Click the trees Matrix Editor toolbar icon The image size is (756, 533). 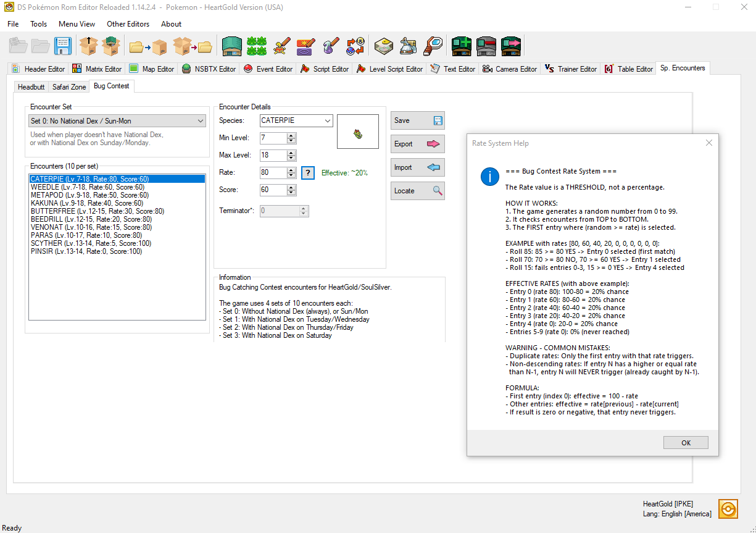(256, 46)
